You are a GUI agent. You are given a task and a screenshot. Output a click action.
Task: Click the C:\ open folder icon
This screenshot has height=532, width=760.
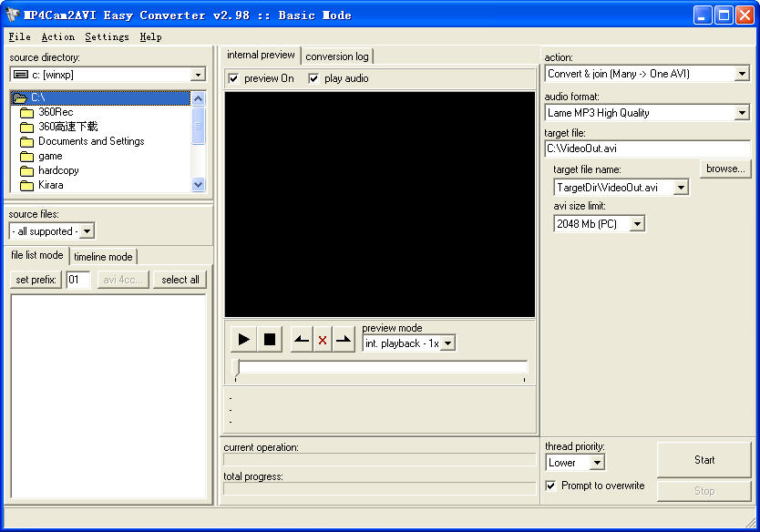20,98
